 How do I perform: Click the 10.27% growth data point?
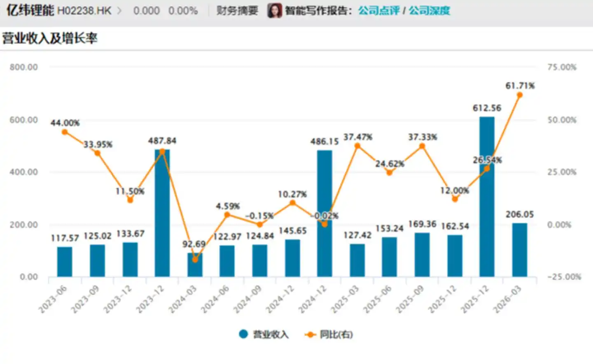tap(292, 203)
